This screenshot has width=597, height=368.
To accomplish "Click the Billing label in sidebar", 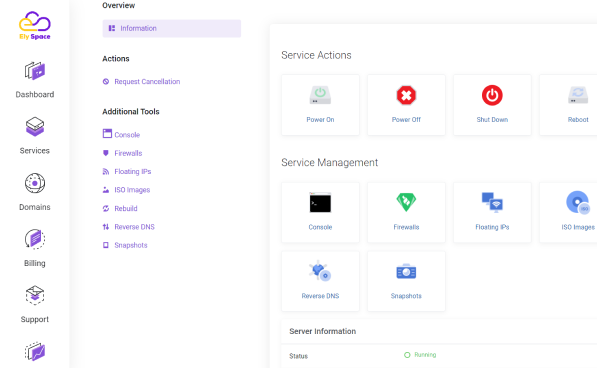I will point(35,263).
